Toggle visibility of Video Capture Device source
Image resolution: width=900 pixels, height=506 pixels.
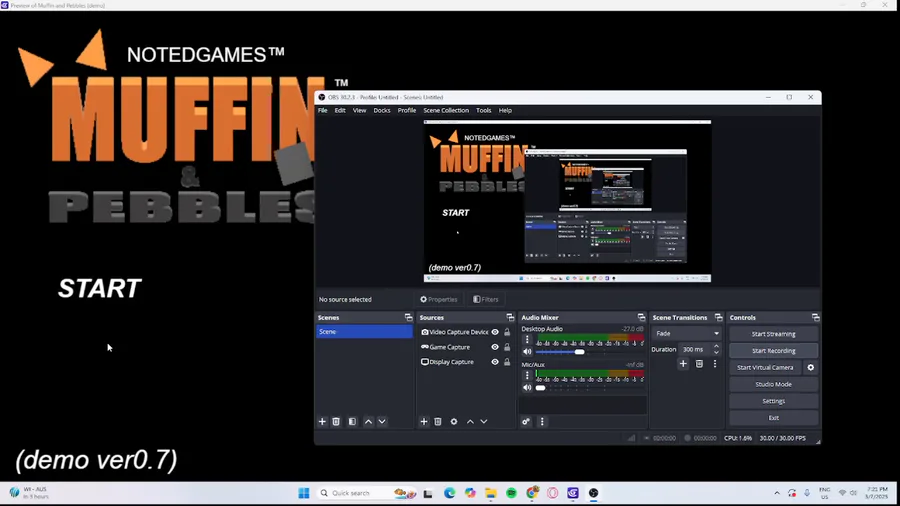[495, 332]
